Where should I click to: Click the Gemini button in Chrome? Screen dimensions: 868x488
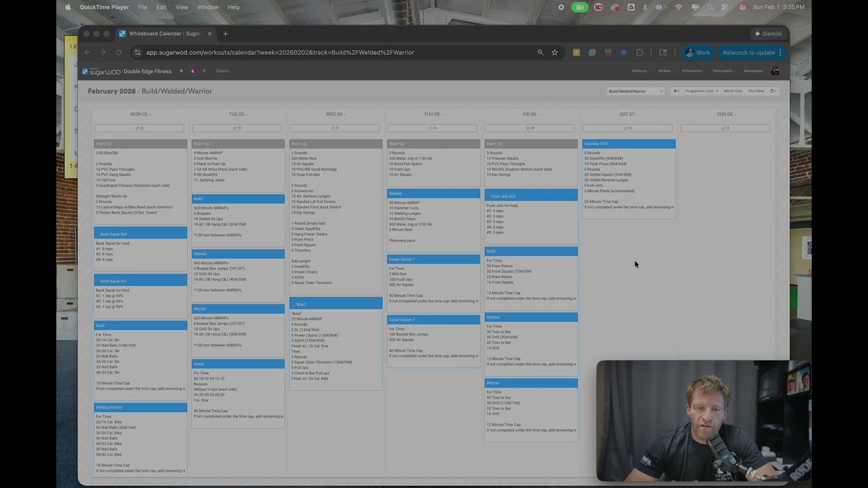(768, 34)
